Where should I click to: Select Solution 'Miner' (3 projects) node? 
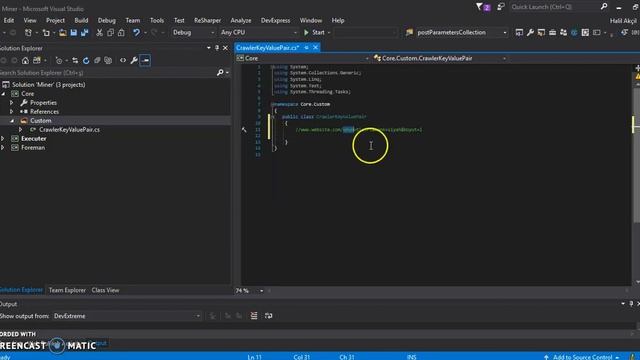coord(49,85)
